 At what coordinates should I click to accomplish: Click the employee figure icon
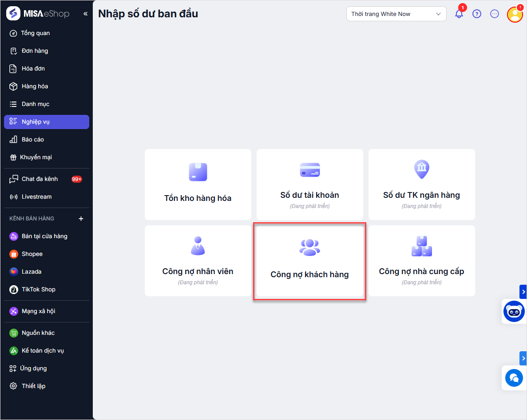click(x=198, y=246)
